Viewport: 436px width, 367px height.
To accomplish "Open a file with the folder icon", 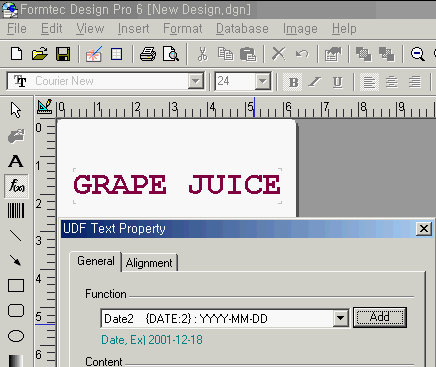I will 40,54.
